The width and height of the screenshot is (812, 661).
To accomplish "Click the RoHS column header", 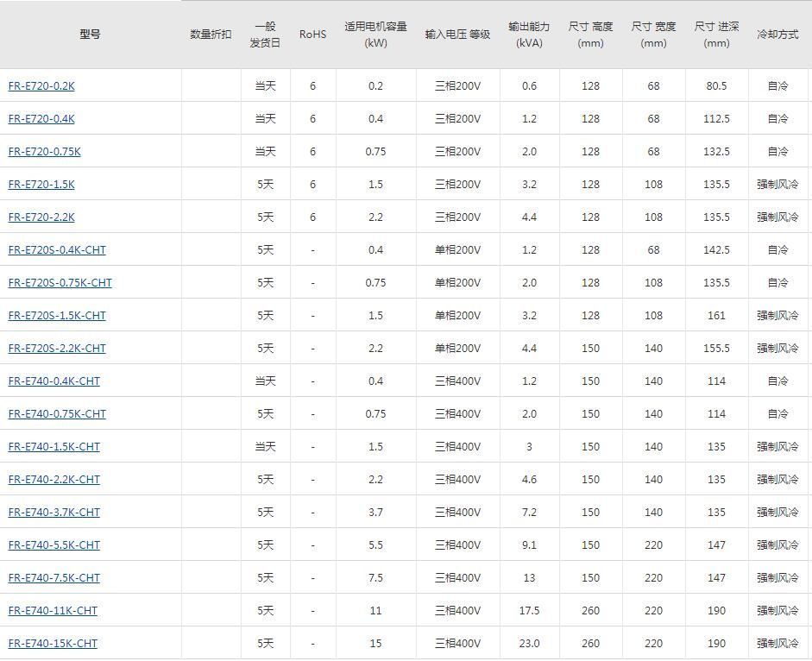I will point(312,35).
